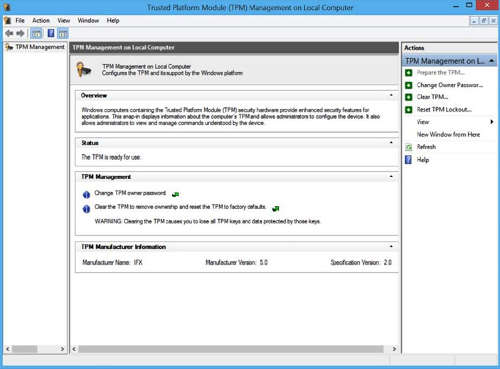This screenshot has width=500, height=369.
Task: Click the green icon beside Reset TPM Lockout
Action: pos(408,110)
